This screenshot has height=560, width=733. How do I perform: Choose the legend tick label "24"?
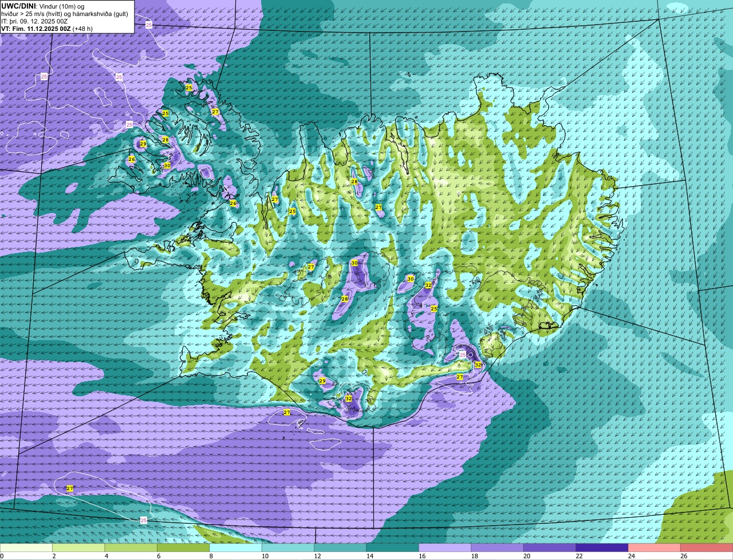[x=632, y=556]
